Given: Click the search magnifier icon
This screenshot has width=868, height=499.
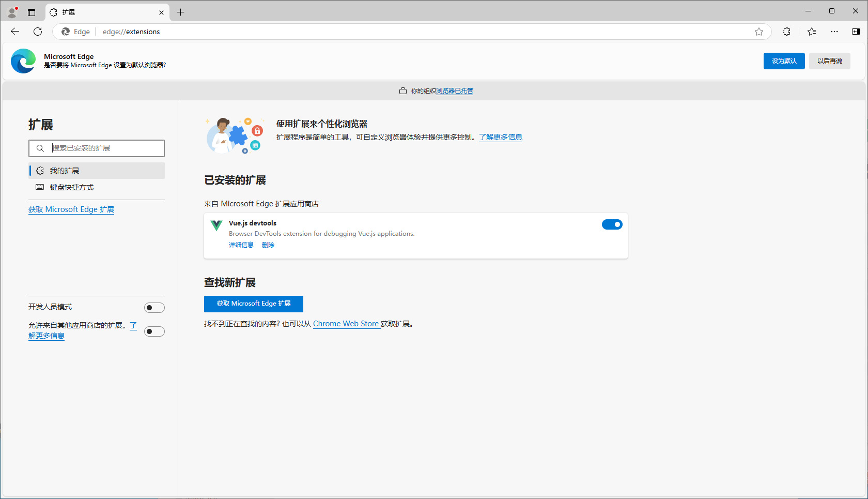Looking at the screenshot, I should click(40, 148).
